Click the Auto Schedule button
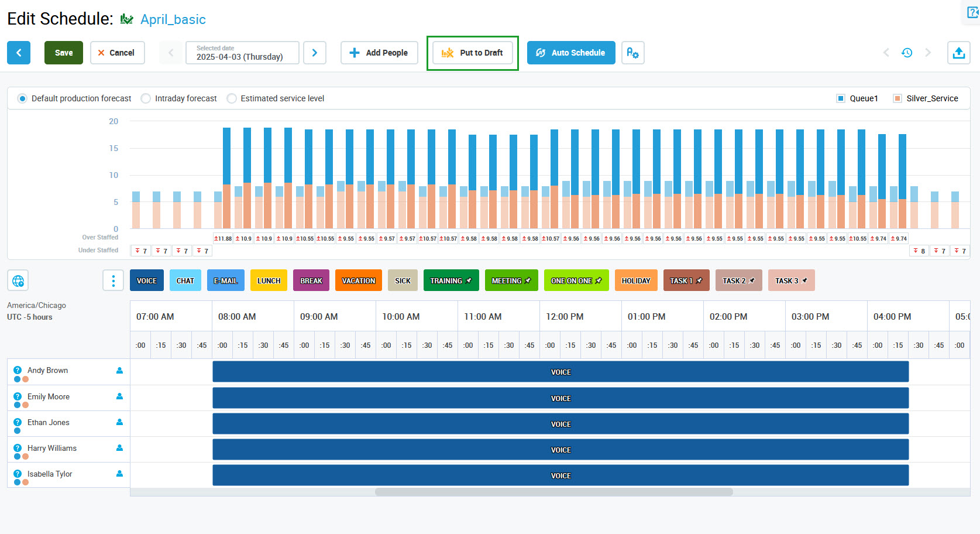This screenshot has width=980, height=534. coord(570,53)
